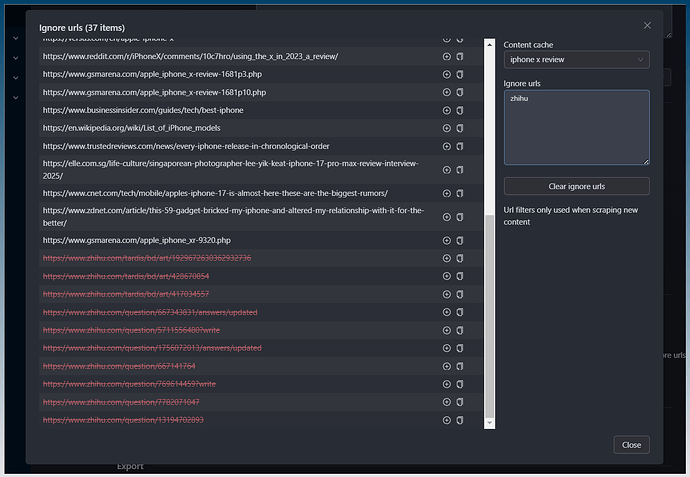This screenshot has width=690, height=477.
Task: Expand the top chevron in left sidebar
Action: 15,38
